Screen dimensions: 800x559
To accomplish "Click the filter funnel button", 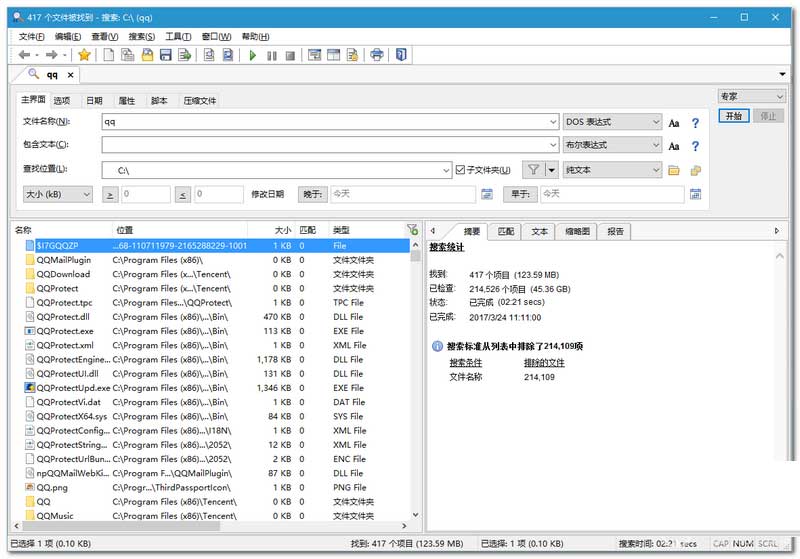I will (x=534, y=170).
